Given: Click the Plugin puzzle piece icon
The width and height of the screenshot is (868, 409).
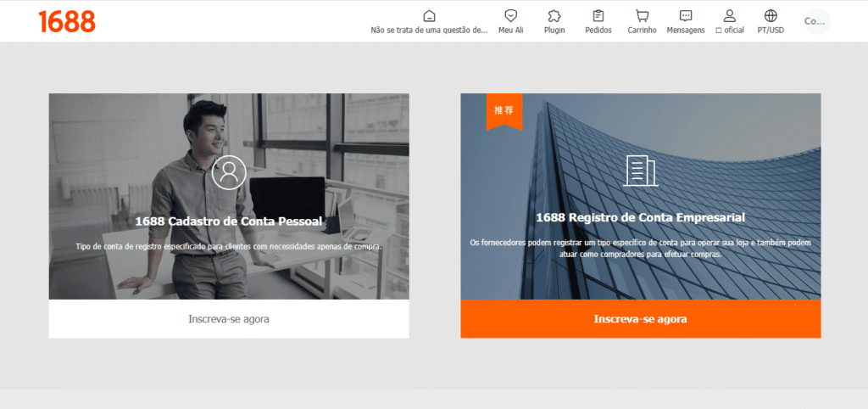Looking at the screenshot, I should (x=554, y=16).
